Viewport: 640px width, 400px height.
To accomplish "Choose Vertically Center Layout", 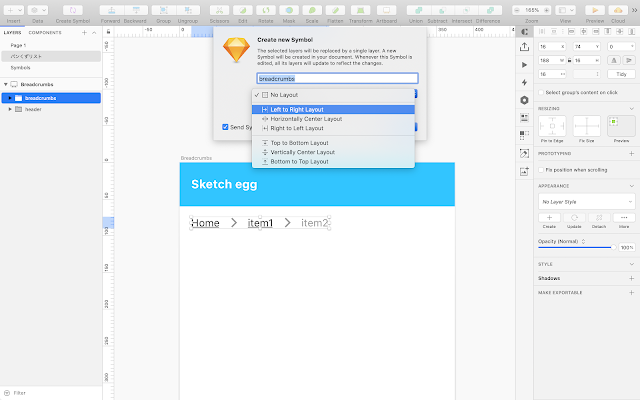I will pos(333,152).
